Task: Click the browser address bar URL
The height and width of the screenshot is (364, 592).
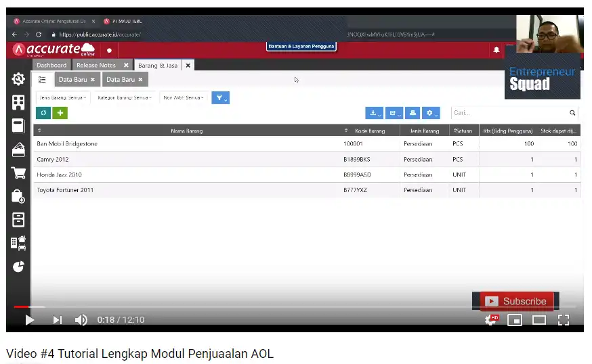Action: [100, 35]
